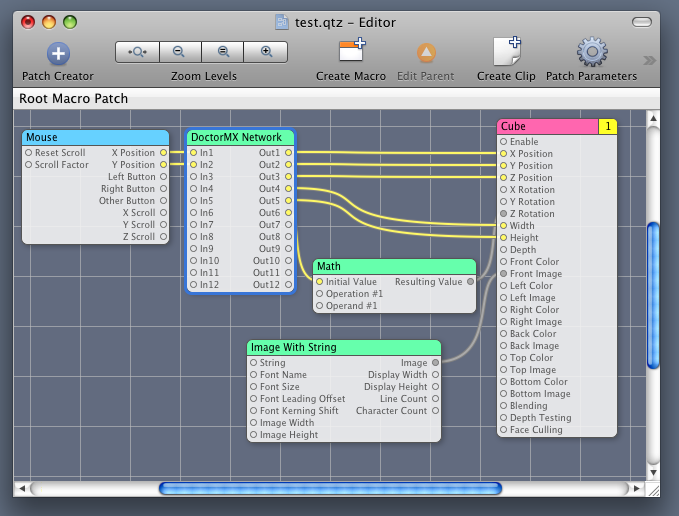
Task: Click the Edit Parent icon
Action: point(426,53)
